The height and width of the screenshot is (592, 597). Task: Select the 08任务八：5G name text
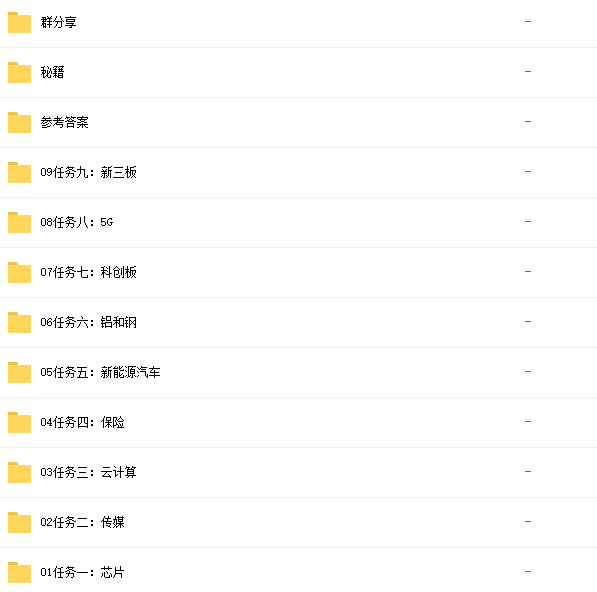tap(77, 222)
